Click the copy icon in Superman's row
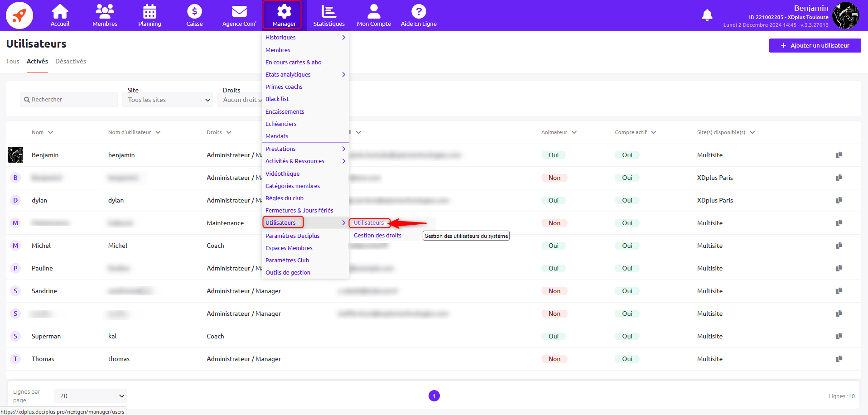 [x=839, y=336]
